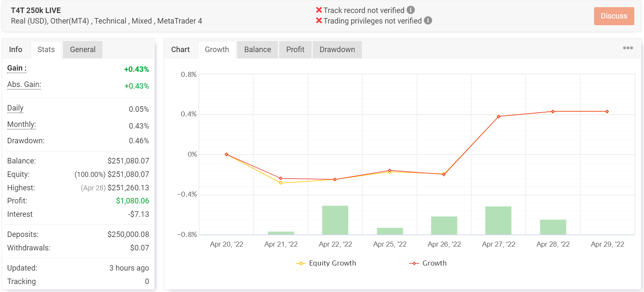Open the three-dot chart options menu
644x292 pixels.
click(628, 48)
